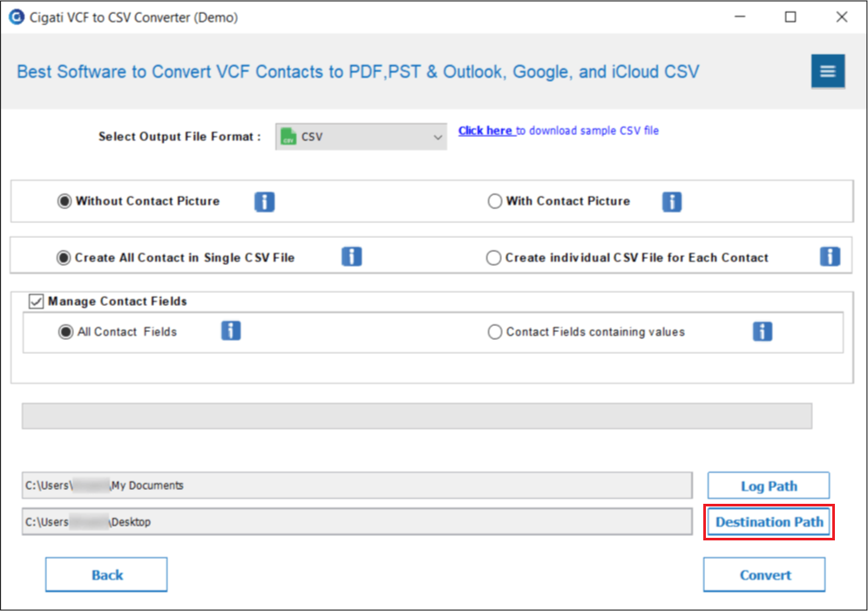The width and height of the screenshot is (868, 611).
Task: Minimize the converter window
Action: point(740,17)
